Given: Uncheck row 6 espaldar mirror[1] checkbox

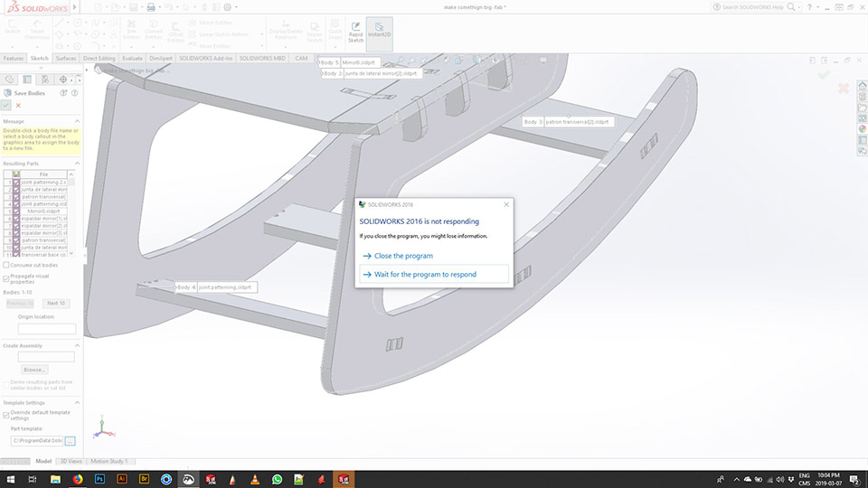Looking at the screenshot, I should click(16, 219).
